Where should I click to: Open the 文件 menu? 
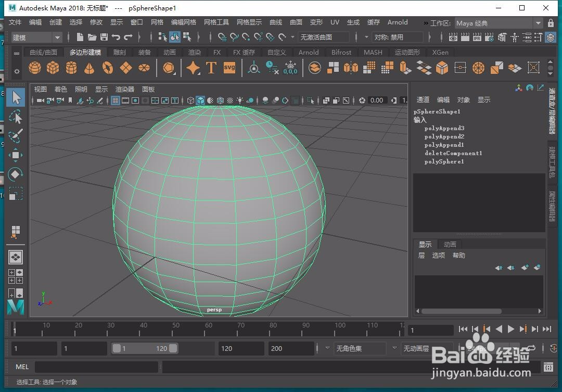15,22
